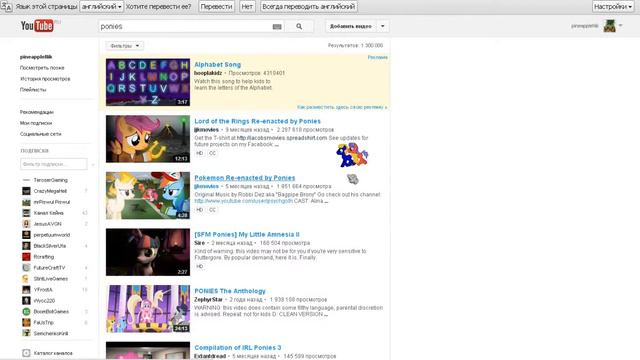Click the YouTube logo
This screenshot has width=640, height=360.
[x=37, y=26]
